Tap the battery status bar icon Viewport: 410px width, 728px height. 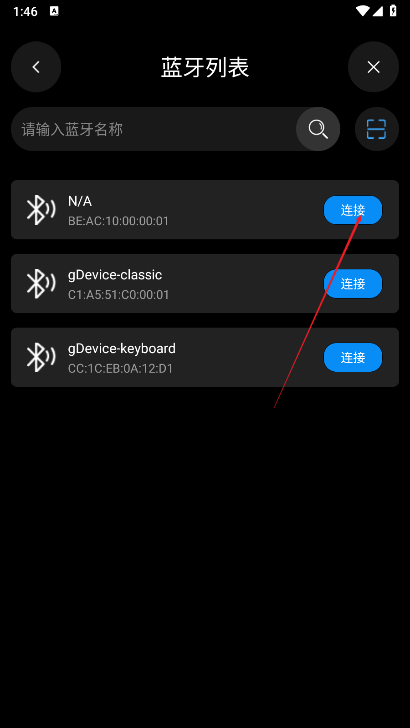tap(393, 11)
